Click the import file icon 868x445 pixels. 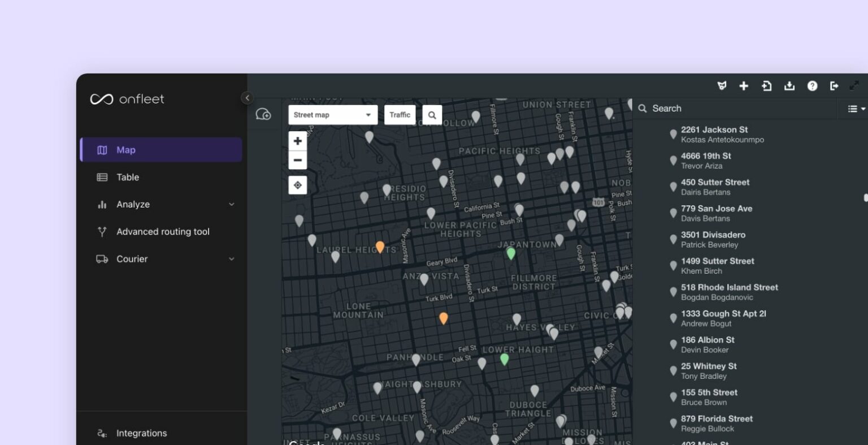[766, 86]
